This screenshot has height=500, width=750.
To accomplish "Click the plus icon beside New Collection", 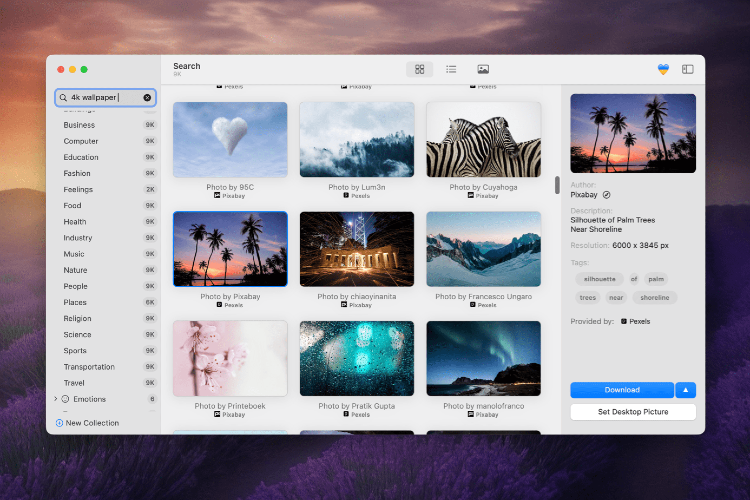I will pyautogui.click(x=59, y=423).
